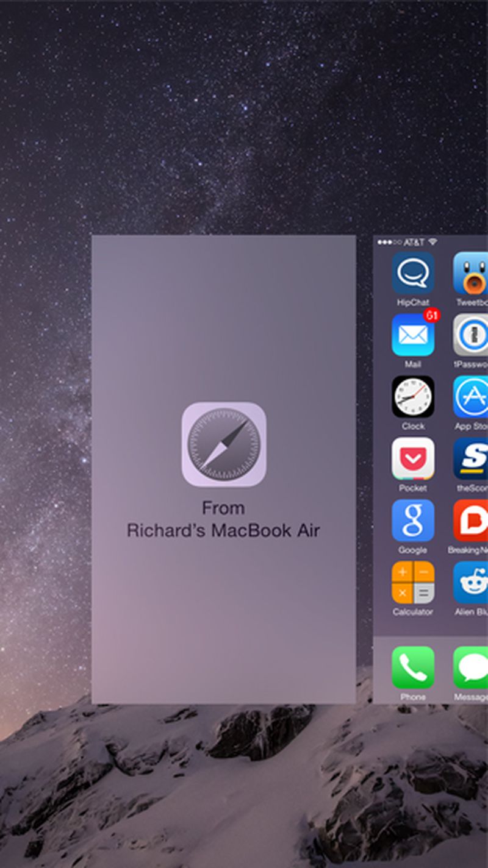Tap the cellular signal dots

coord(389,242)
